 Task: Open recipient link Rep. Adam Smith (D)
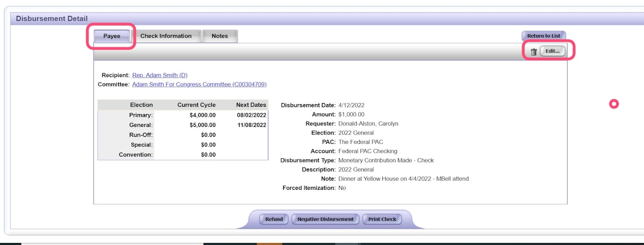coord(160,75)
